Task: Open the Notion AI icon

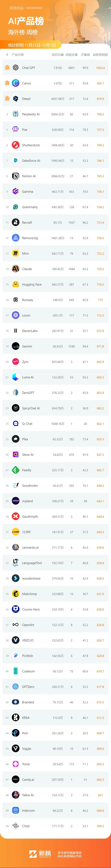Action: coord(15,176)
